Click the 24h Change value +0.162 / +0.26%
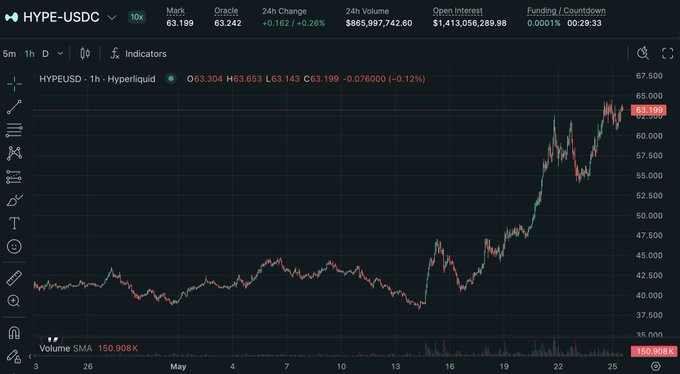Image resolution: width=680 pixels, height=374 pixels. [x=294, y=23]
